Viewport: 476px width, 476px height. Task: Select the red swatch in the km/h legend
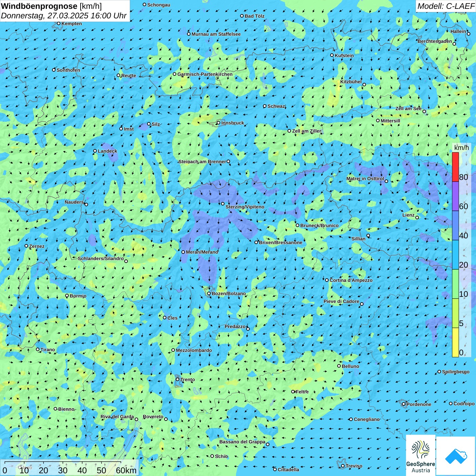[455, 167]
